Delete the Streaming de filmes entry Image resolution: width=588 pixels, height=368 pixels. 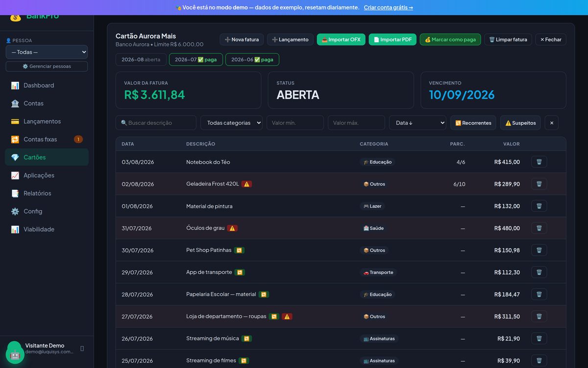(539, 361)
